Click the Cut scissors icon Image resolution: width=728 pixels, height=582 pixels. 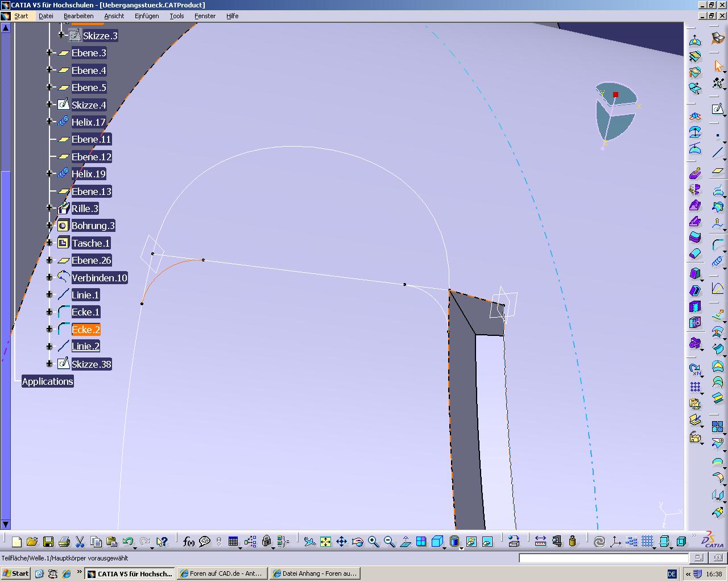click(x=80, y=542)
